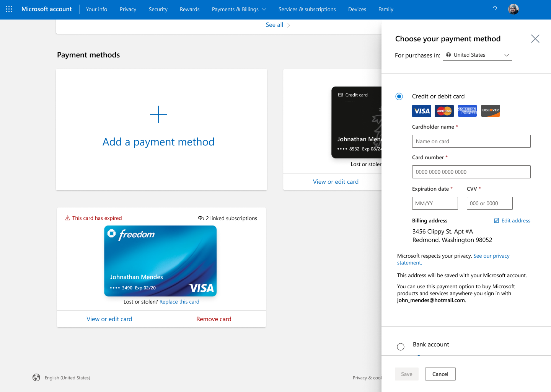Click This card has expired message
The height and width of the screenshot is (392, 551).
(x=97, y=218)
